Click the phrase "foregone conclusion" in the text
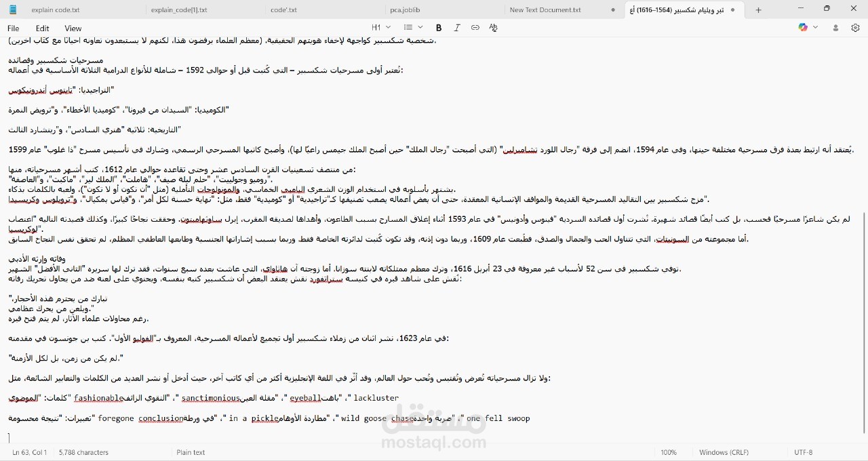This screenshot has width=868, height=461. (x=140, y=418)
